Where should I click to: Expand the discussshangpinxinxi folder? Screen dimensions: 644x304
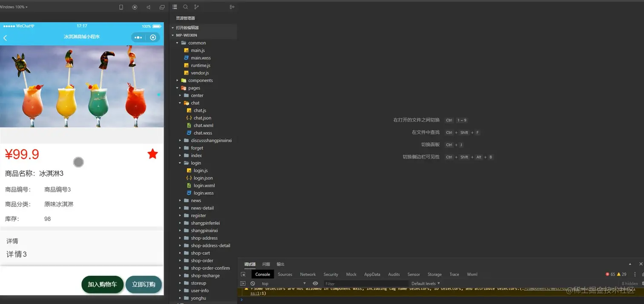tap(180, 141)
